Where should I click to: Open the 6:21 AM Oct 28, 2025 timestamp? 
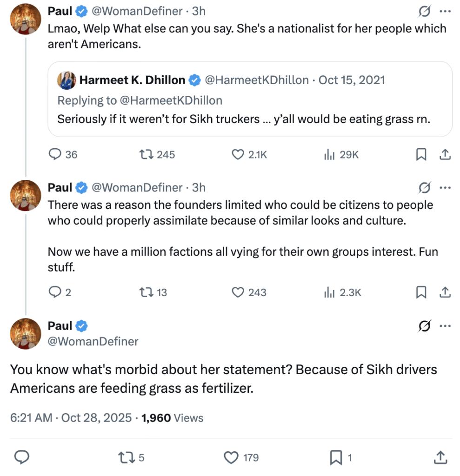pos(71,418)
